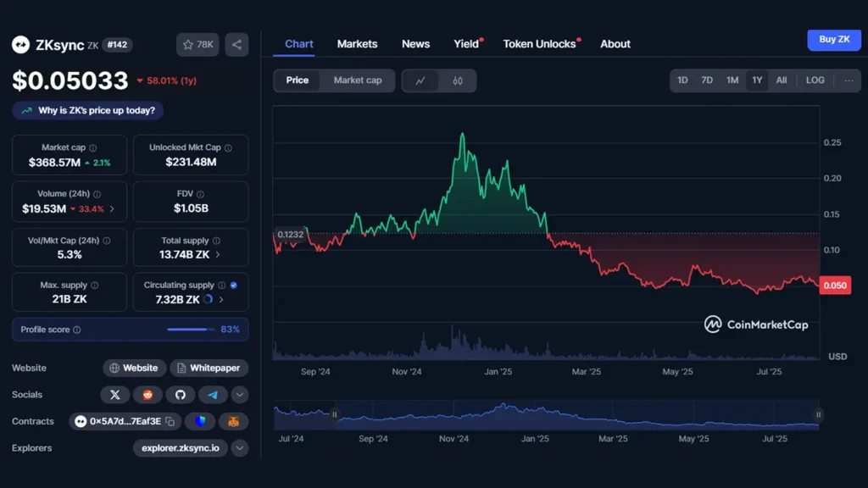Viewport: 868px width, 488px height.
Task: Open the X (Twitter) social icon
Action: 115,395
